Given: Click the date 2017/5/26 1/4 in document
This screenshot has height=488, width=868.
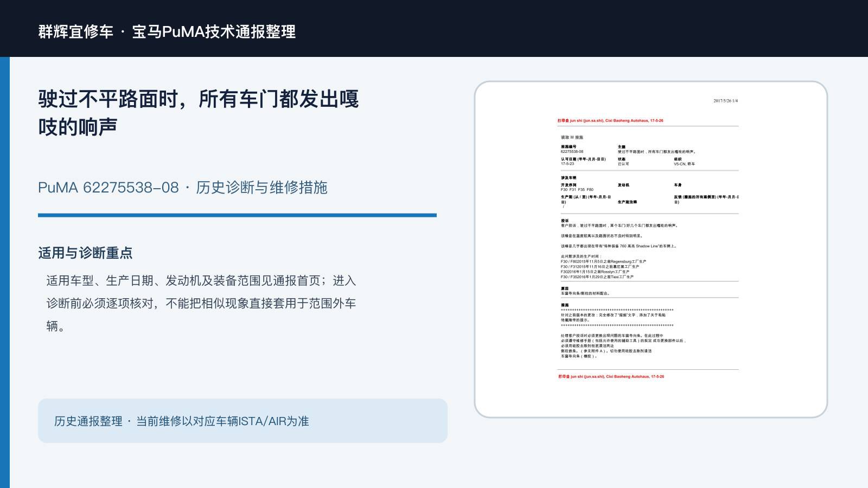Looking at the screenshot, I should (x=725, y=101).
